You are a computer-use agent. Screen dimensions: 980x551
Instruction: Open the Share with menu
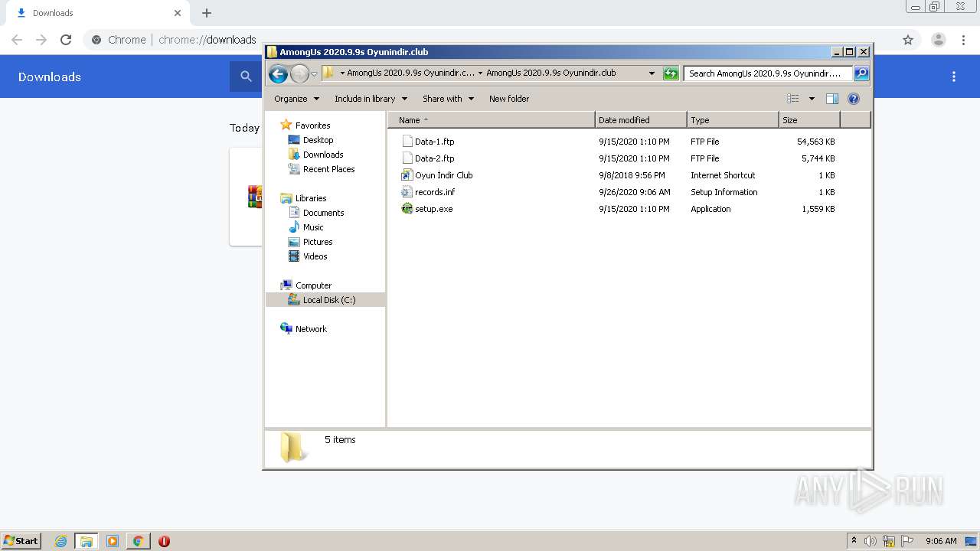click(448, 99)
